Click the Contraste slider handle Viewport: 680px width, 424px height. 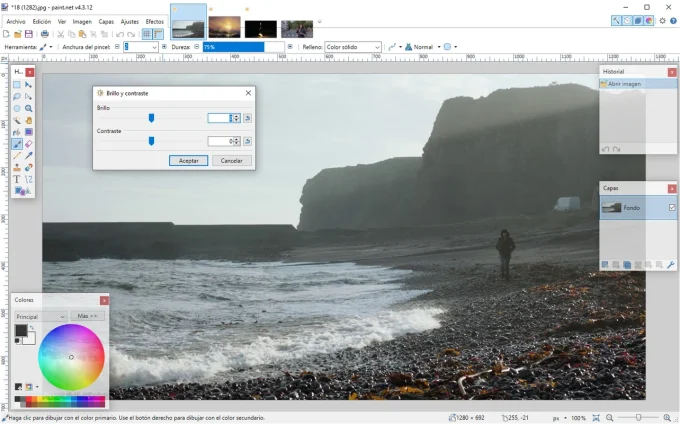[x=152, y=141]
